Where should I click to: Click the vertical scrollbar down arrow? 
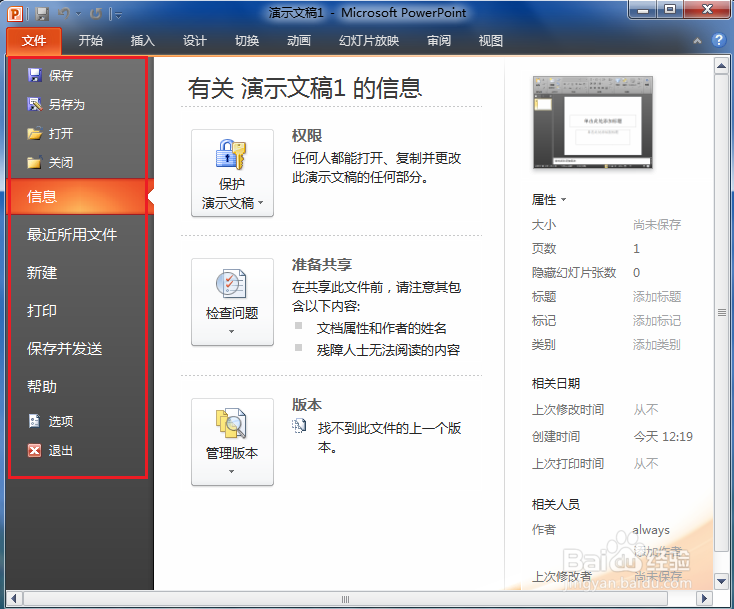[721, 582]
